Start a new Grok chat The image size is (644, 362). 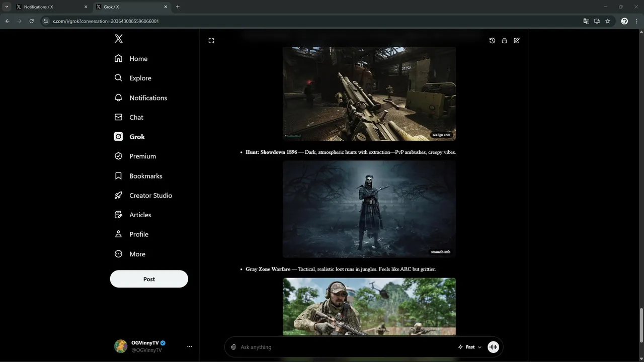(517, 41)
